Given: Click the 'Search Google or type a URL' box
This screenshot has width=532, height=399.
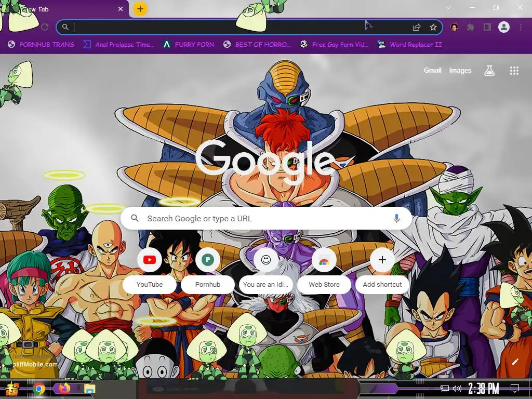Looking at the screenshot, I should point(267,218).
